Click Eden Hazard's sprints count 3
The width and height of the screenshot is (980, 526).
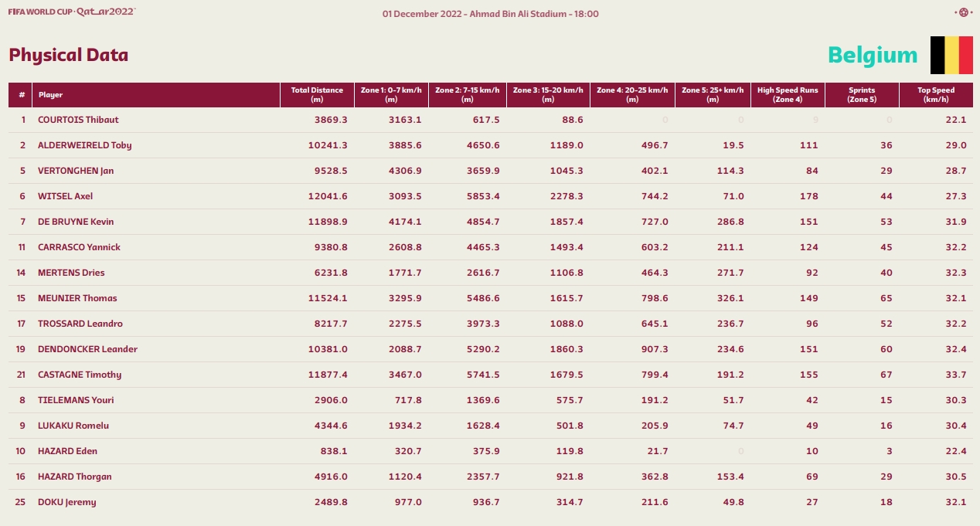(890, 451)
